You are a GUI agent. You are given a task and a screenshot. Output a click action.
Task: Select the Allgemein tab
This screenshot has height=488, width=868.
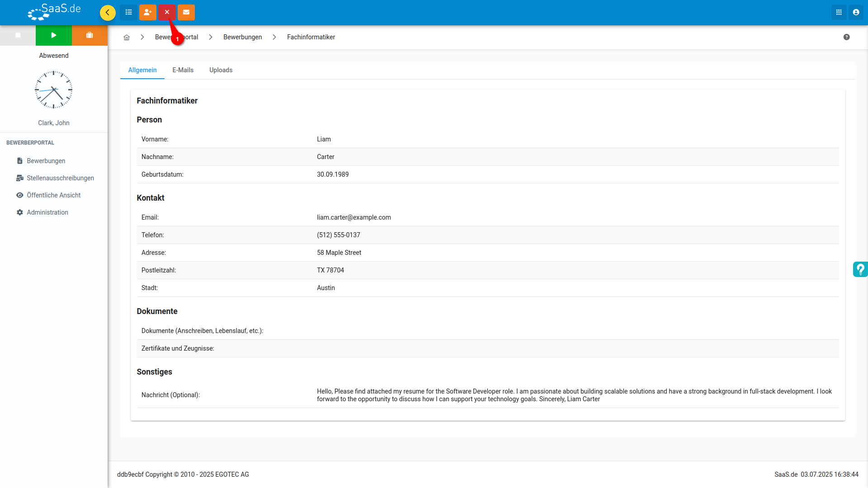point(142,70)
